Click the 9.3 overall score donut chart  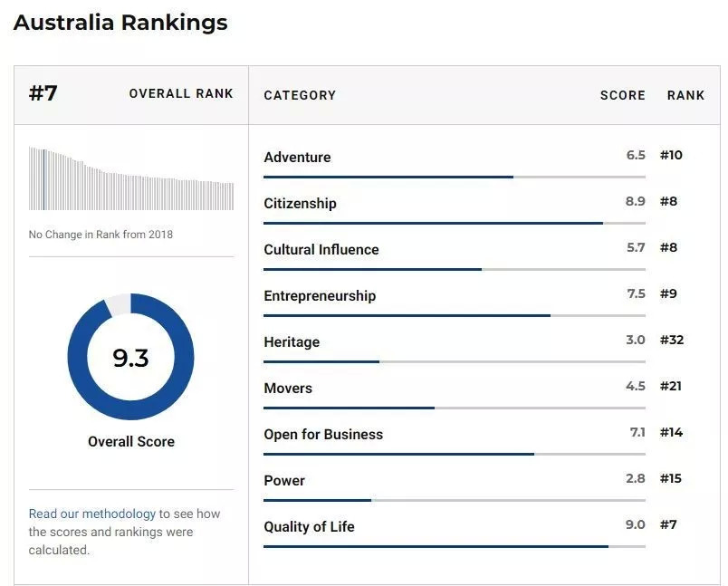pos(131,357)
